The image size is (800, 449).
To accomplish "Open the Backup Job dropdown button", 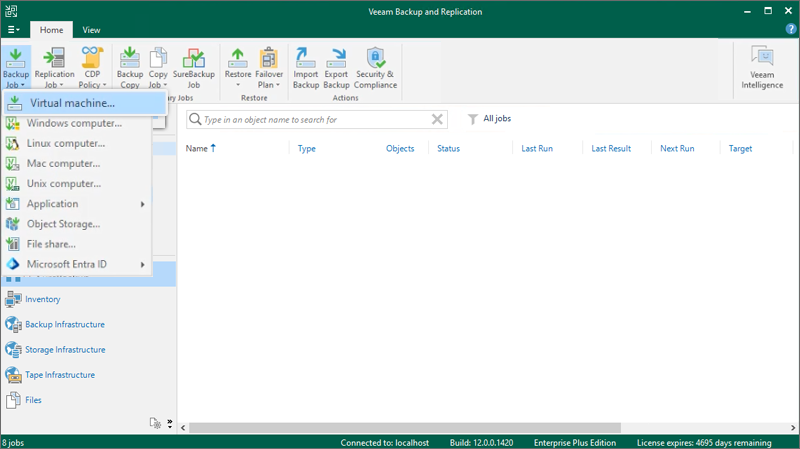I will tap(16, 67).
